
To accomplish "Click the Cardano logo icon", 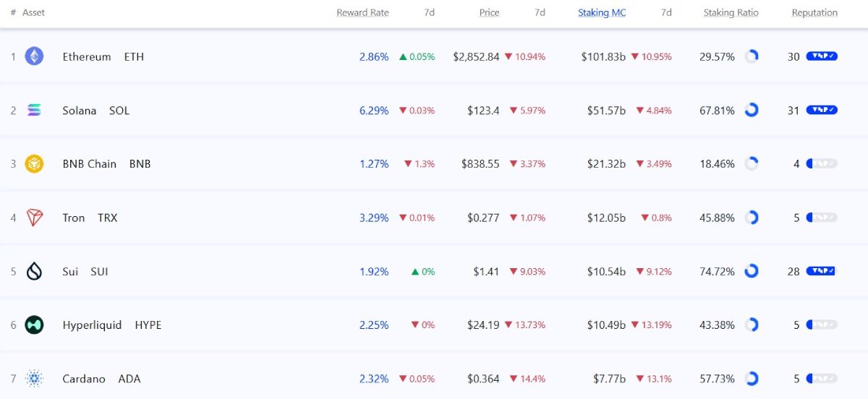I will coord(34,379).
